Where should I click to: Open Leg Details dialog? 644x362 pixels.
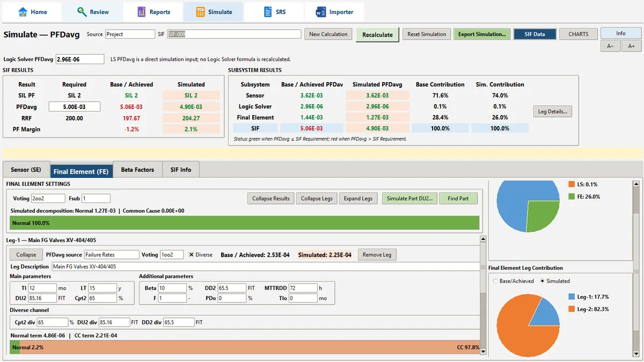[x=553, y=112]
